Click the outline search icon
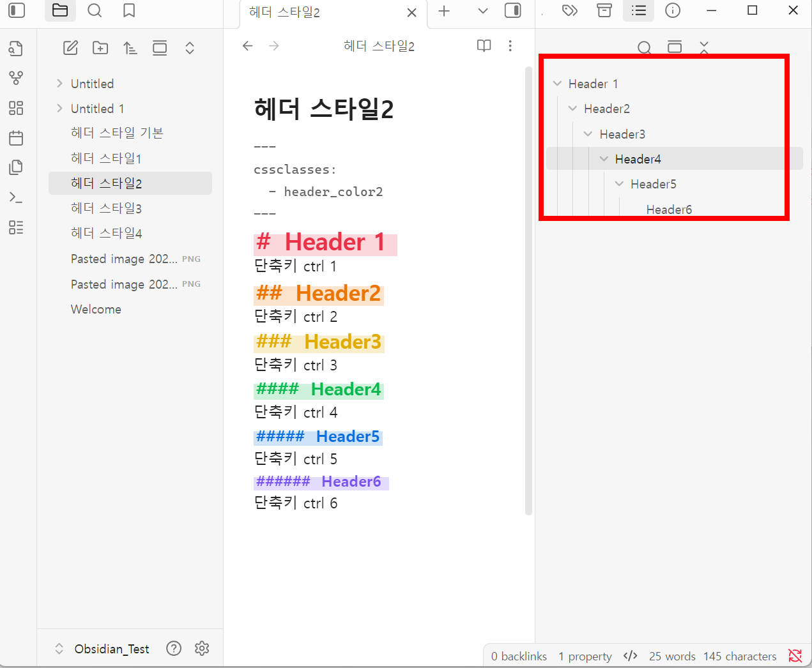 point(645,47)
